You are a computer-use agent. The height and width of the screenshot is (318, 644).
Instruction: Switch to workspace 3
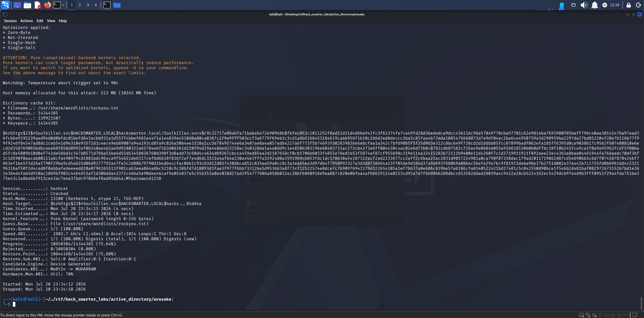coord(88,5)
